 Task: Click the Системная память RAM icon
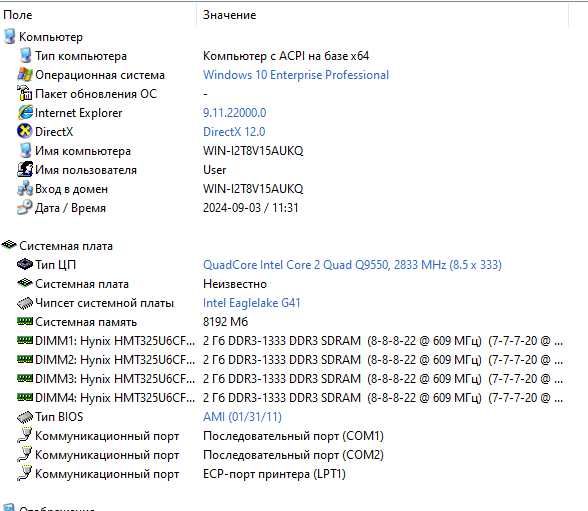point(25,322)
